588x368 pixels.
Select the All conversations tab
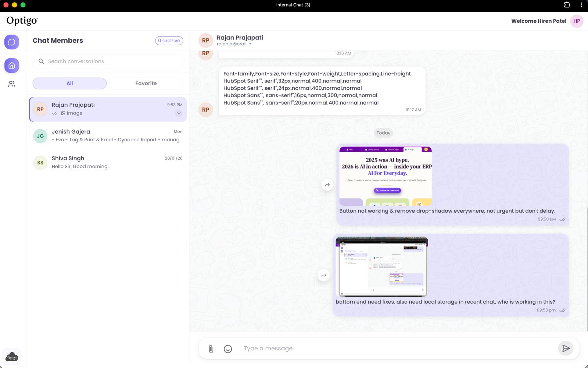tap(69, 84)
